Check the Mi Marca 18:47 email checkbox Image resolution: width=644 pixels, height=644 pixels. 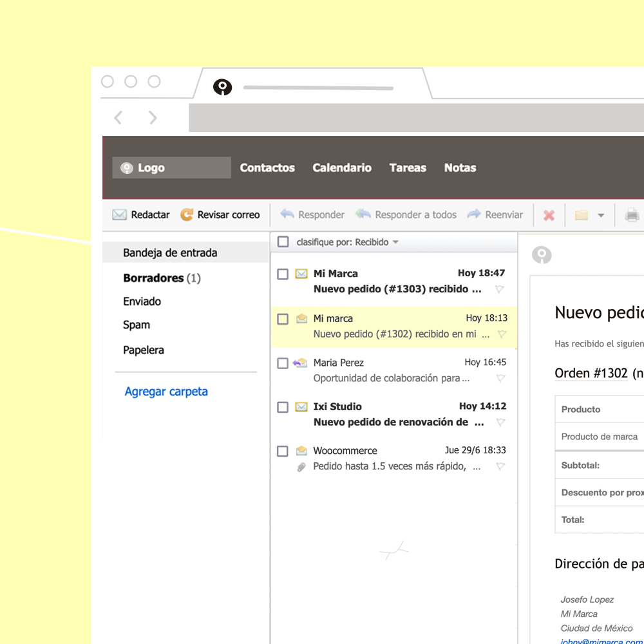pos(283,274)
